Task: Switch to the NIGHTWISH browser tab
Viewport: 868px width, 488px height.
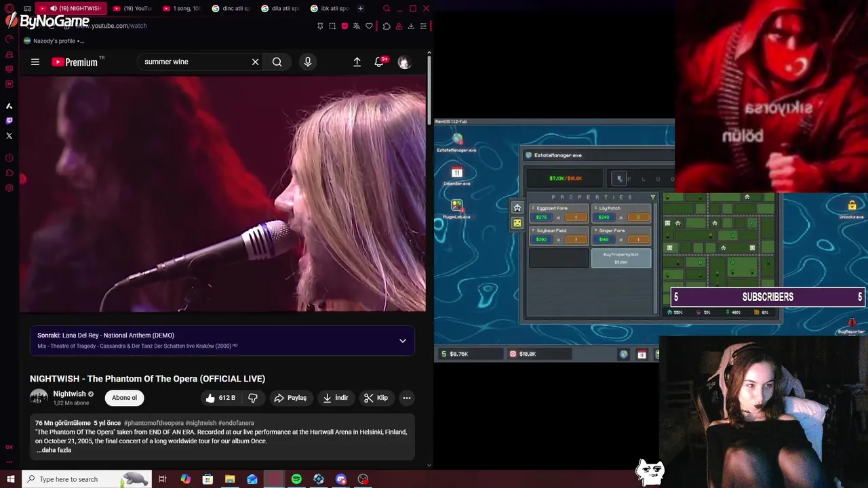Action: 71,8
